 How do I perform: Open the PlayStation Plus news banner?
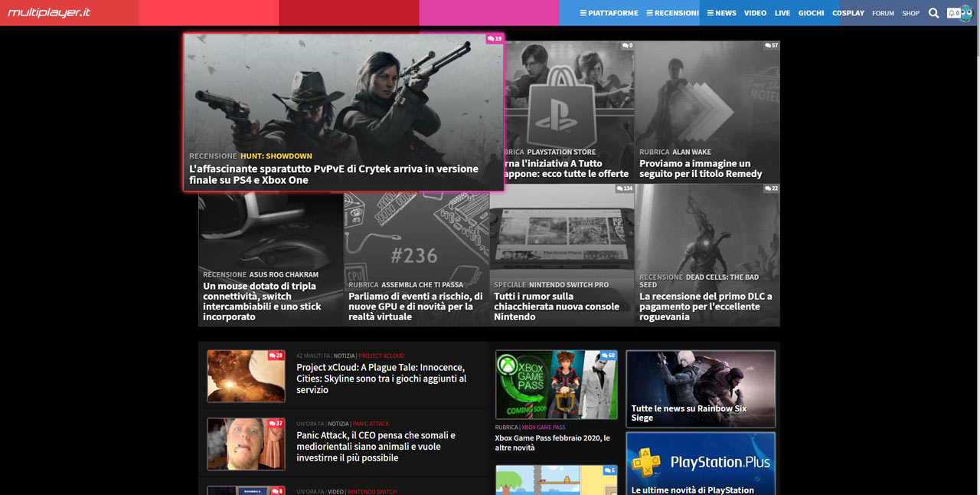coord(701,464)
